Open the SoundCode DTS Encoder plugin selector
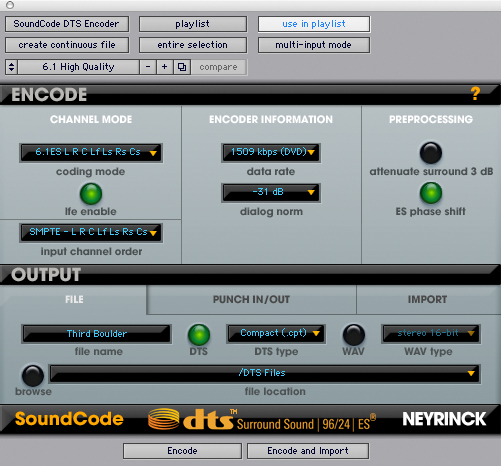This screenshot has height=466, width=501. tap(67, 24)
